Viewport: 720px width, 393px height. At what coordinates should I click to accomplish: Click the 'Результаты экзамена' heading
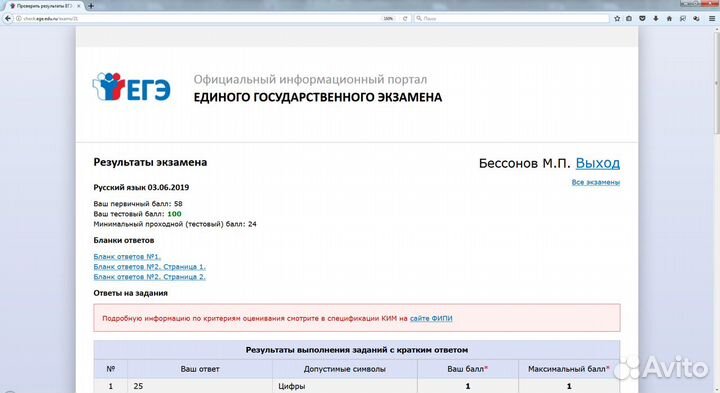tap(150, 162)
